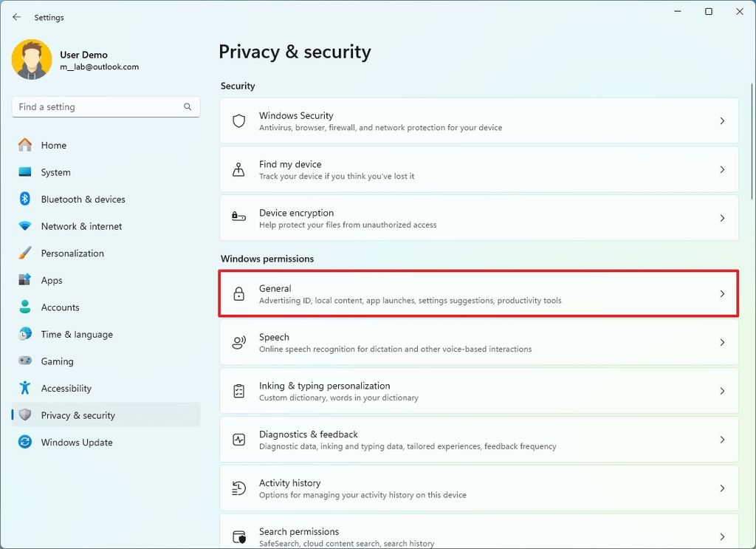Click the Gaming controller icon
This screenshot has width=756, height=549.
(25, 361)
